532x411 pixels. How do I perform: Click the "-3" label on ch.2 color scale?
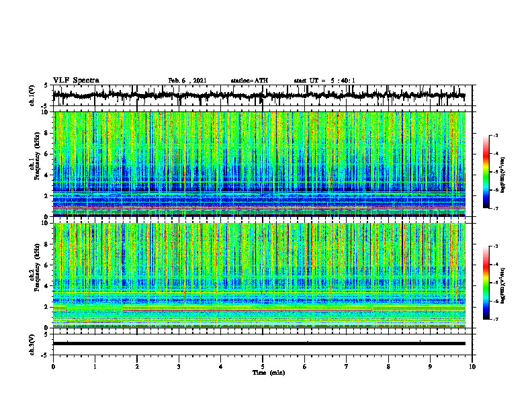point(496,246)
